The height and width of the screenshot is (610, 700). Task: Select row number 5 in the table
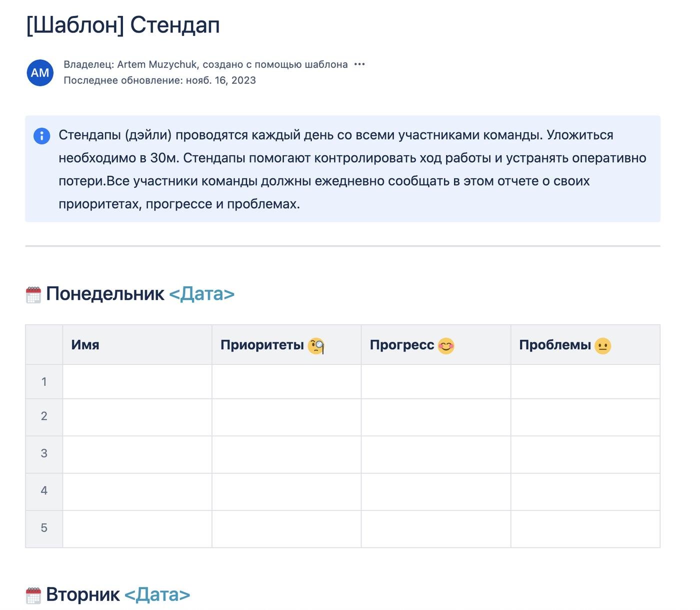pos(44,528)
